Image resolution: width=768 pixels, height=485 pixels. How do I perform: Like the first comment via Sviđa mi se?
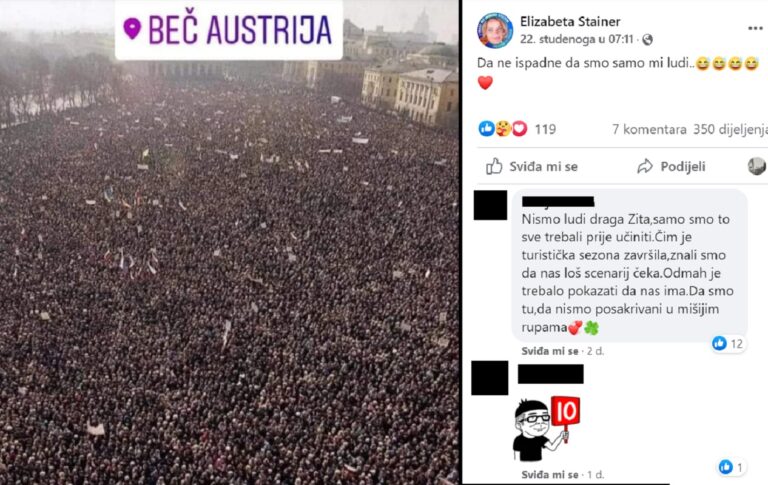coord(550,351)
